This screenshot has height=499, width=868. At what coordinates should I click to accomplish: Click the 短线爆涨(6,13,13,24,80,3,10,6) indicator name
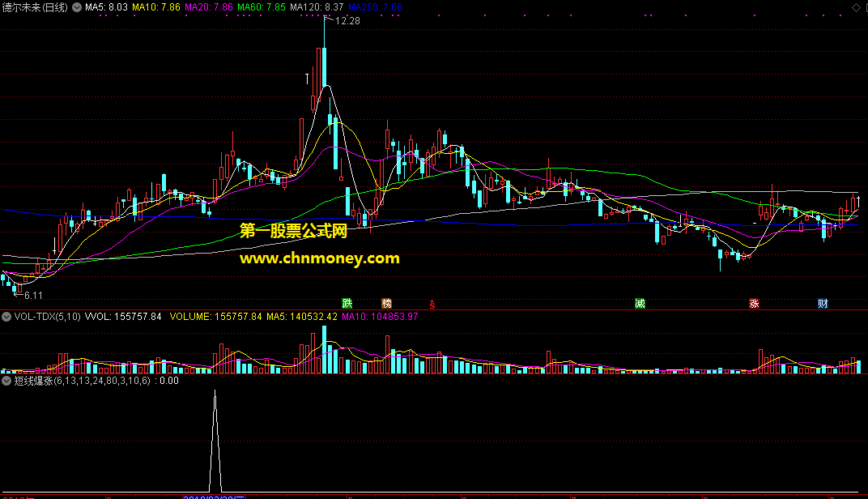pyautogui.click(x=82, y=381)
